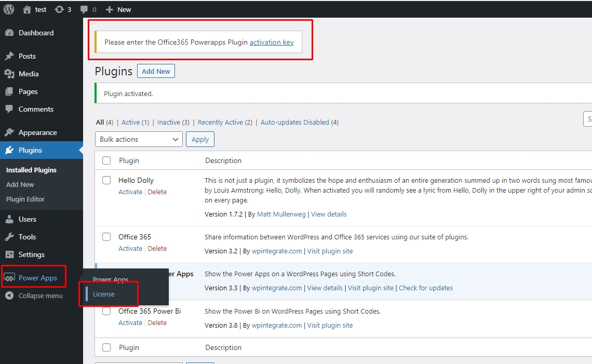Toggle the select-all checkbox in table footer
592x364 pixels.
coord(106,347)
